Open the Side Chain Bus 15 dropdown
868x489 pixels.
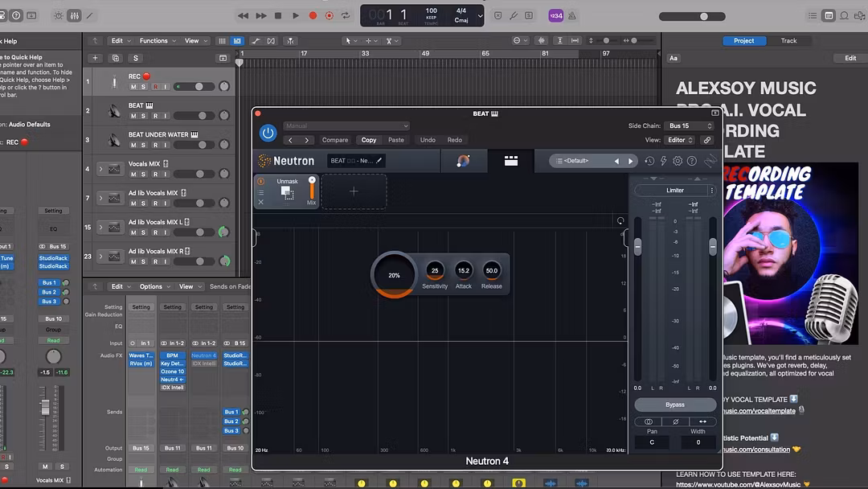coord(690,125)
